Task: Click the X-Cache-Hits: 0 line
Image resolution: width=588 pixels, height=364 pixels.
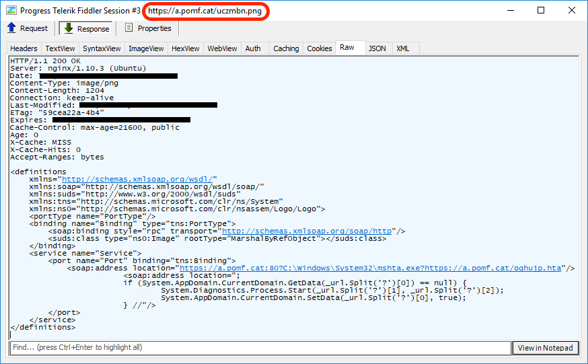Action: (x=45, y=149)
